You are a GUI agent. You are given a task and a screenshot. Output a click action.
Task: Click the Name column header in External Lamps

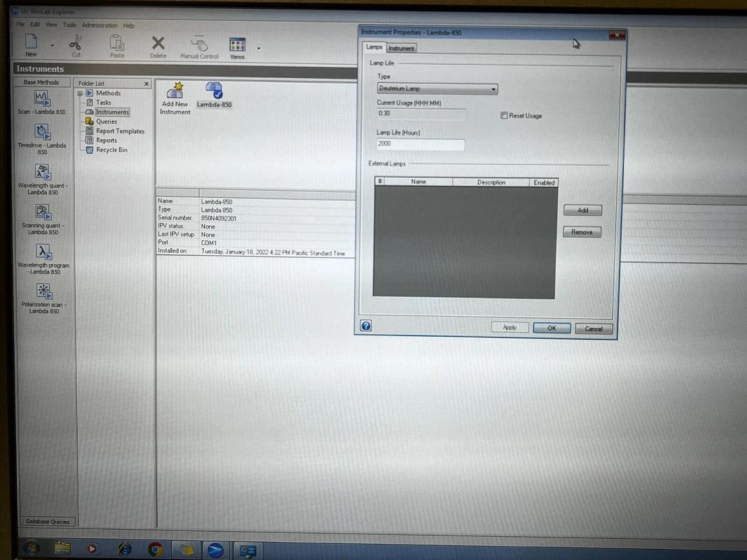[x=418, y=182]
